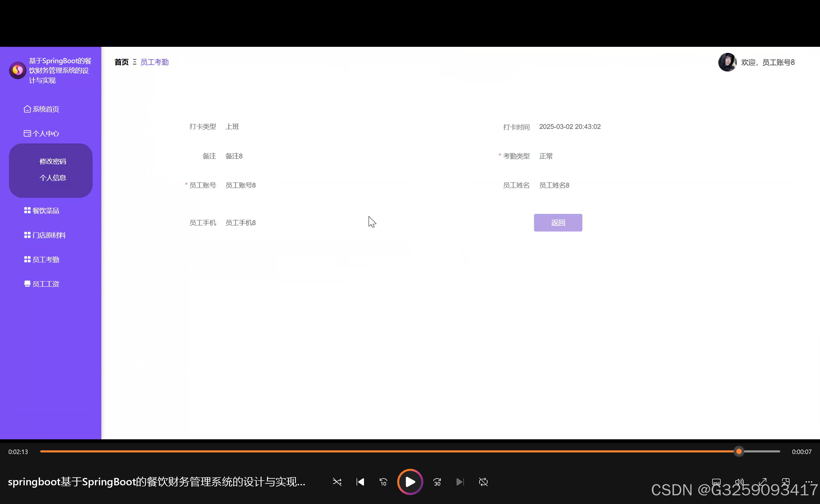Click the 打卡类型 field label
Viewport: 820px width, 504px height.
[203, 127]
